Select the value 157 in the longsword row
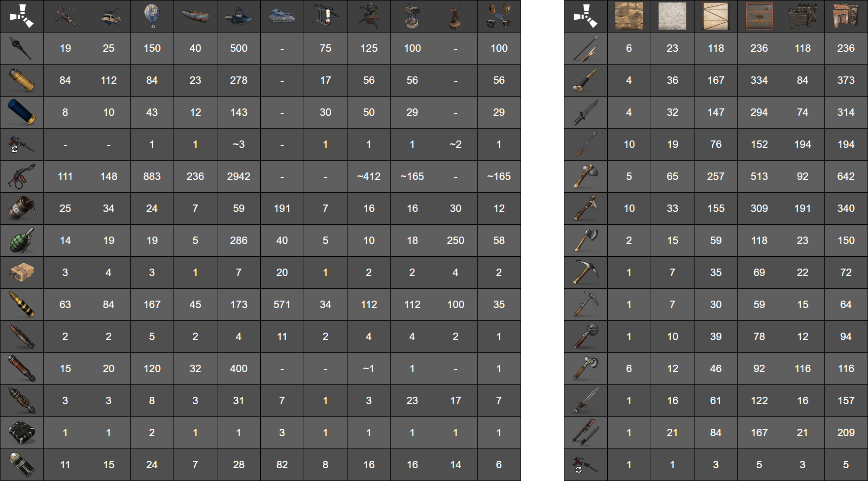 coord(846,401)
